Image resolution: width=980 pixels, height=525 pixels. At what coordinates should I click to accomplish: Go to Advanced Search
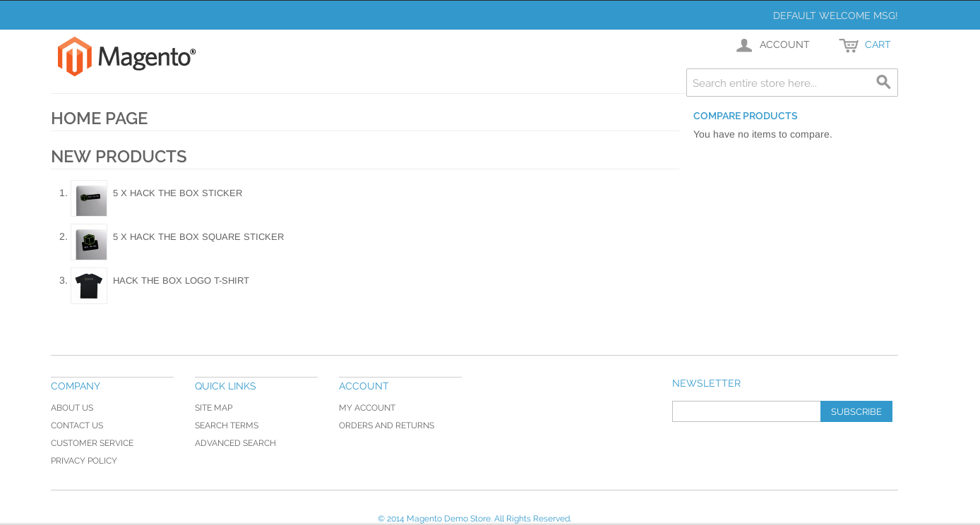click(235, 443)
